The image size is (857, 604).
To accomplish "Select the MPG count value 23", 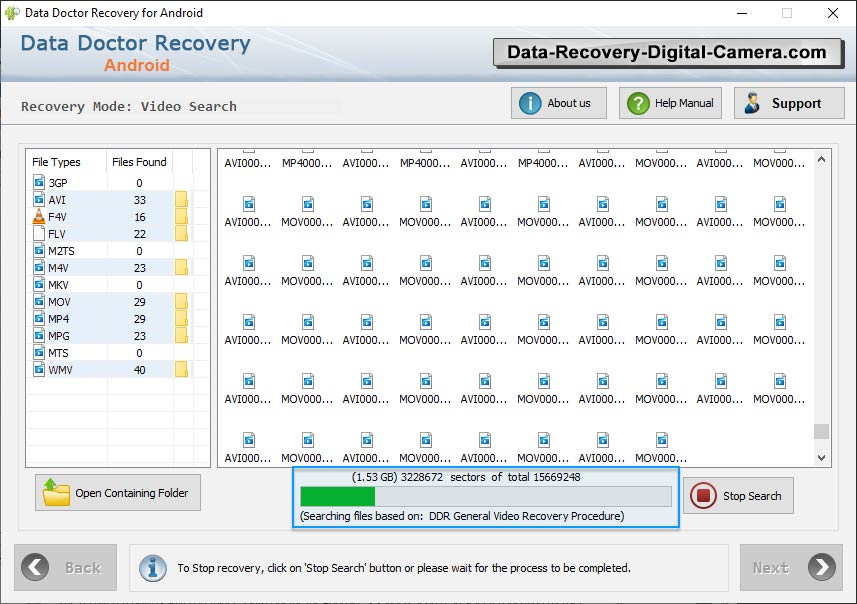I will [x=139, y=336].
